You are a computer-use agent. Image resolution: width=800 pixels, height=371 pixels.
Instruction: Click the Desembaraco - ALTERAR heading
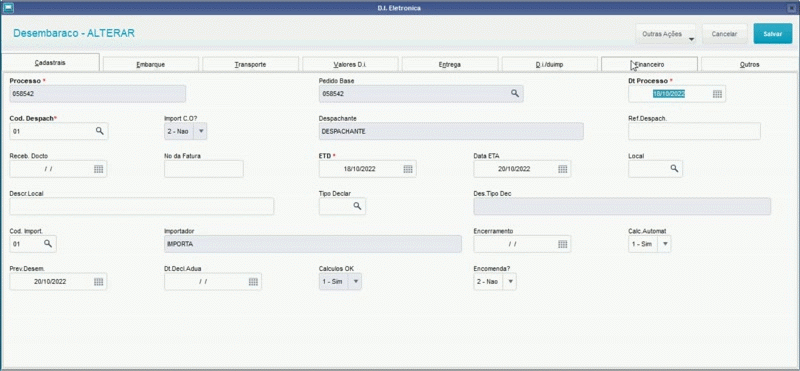74,33
